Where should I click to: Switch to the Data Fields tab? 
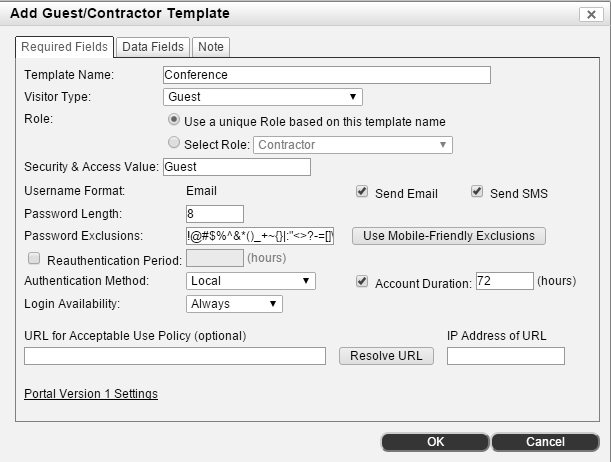pos(152,47)
